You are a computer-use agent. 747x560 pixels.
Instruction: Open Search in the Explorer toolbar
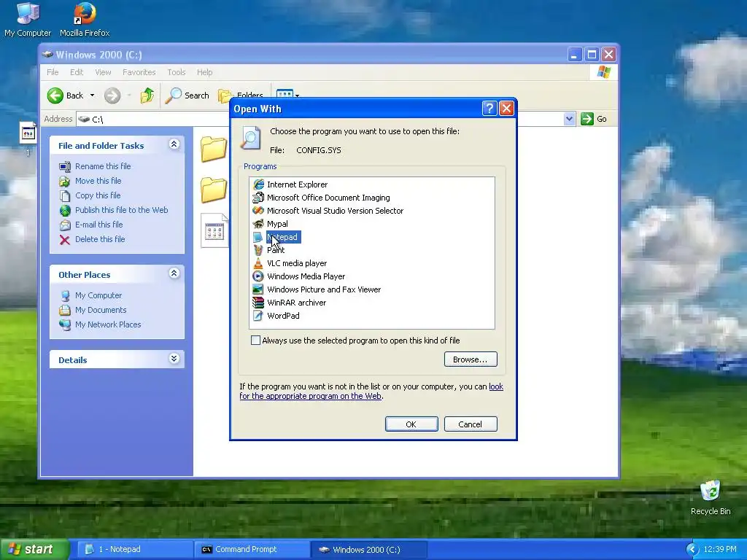pyautogui.click(x=187, y=96)
